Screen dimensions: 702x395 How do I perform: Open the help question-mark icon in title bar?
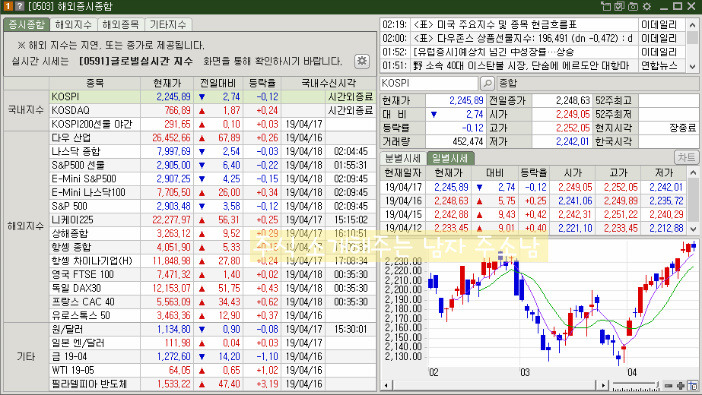20,6
